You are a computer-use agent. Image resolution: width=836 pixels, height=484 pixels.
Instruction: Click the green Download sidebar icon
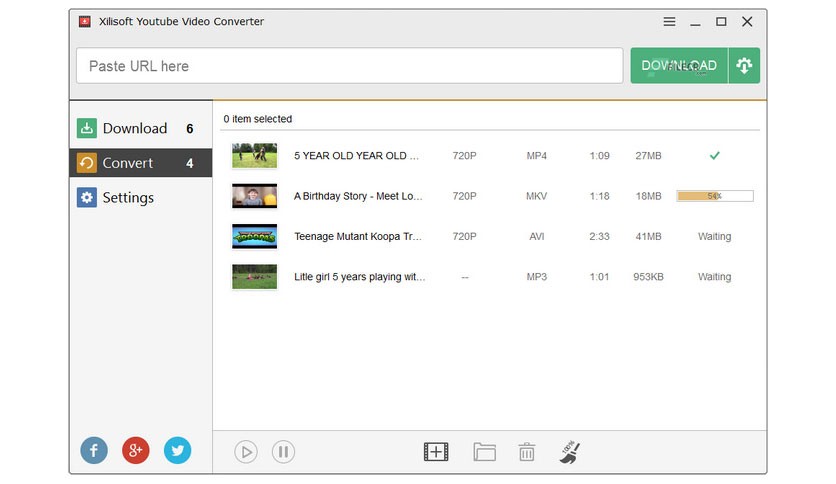coord(86,128)
